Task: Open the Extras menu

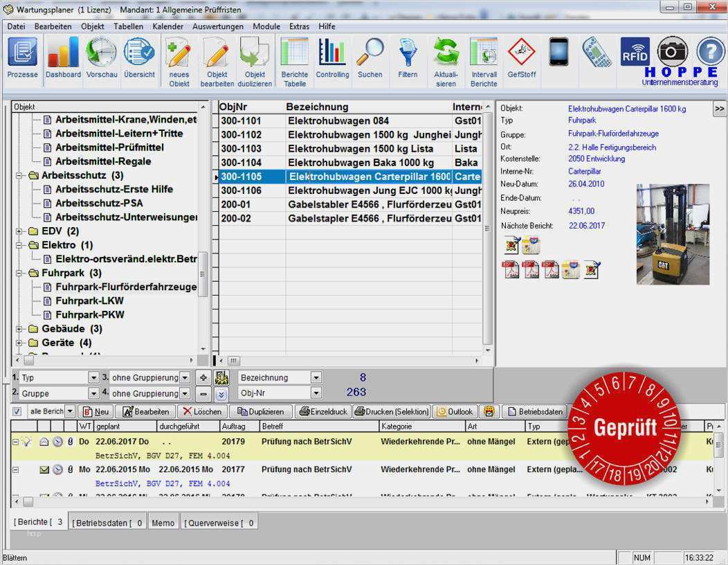Action: [299, 26]
